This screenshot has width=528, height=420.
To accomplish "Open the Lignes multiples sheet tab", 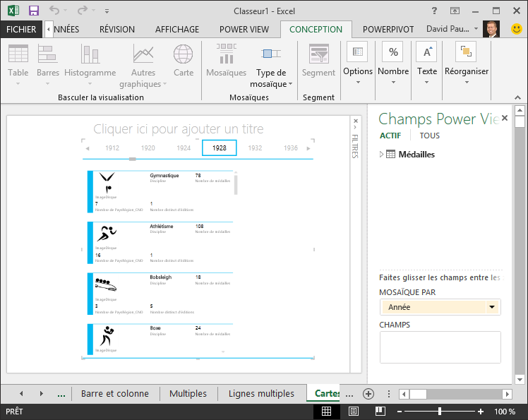I will [261, 393].
